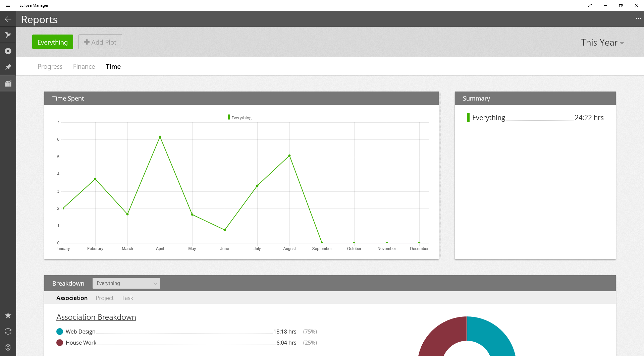644x356 pixels.
Task: Open the pushpin icon in sidebar
Action: [x=8, y=67]
